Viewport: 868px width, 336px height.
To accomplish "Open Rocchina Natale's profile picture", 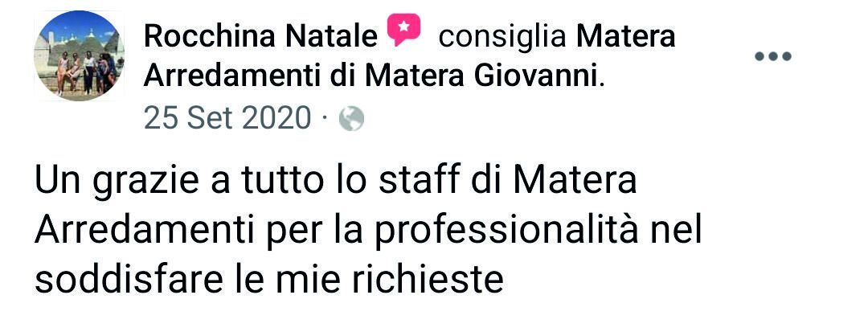I will click(x=77, y=55).
